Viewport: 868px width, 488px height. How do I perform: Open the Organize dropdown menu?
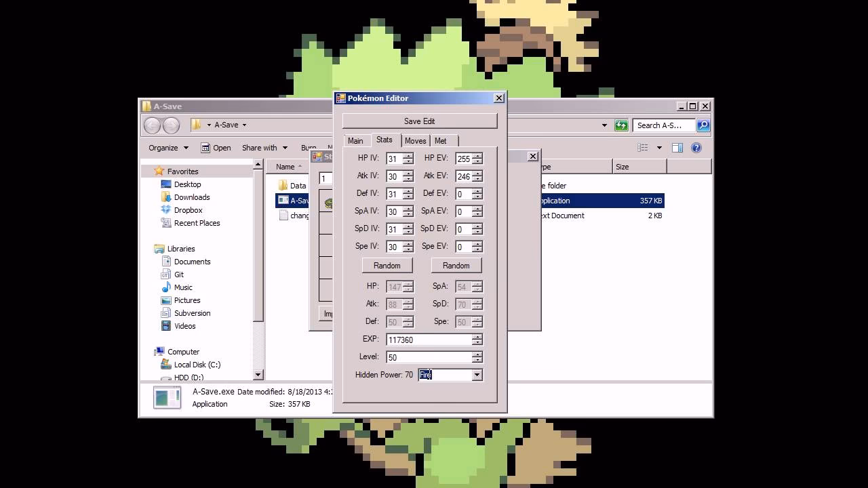167,148
